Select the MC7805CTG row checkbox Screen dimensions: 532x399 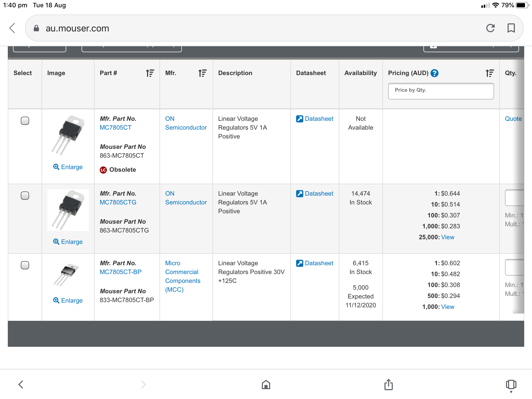point(25,196)
